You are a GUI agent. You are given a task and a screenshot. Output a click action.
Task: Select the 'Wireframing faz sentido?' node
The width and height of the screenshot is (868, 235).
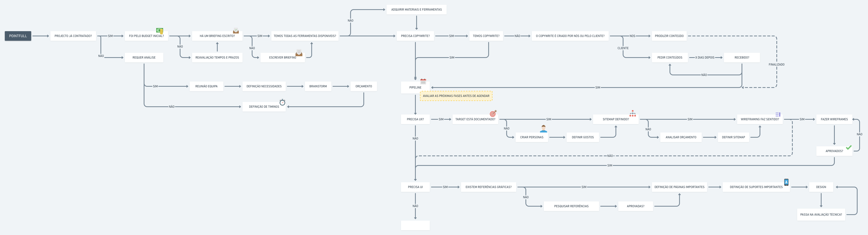(x=760, y=119)
